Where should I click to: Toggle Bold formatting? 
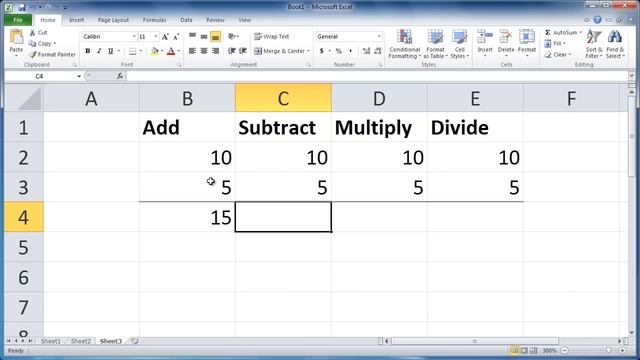87,51
